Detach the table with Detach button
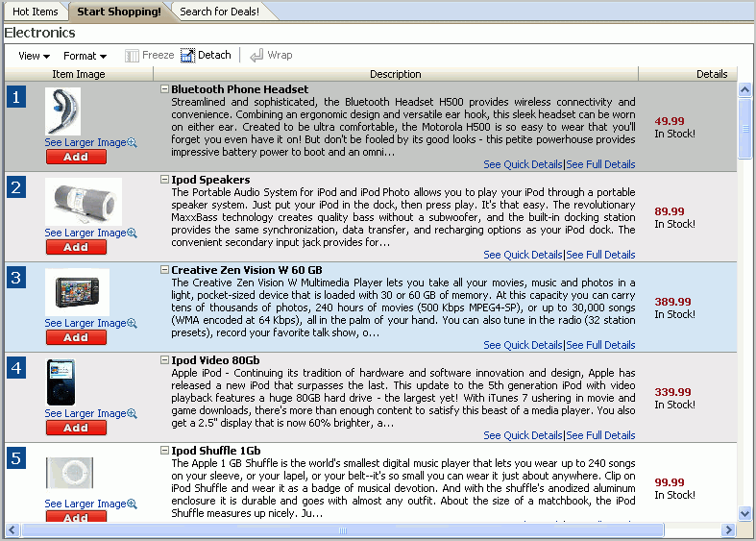This screenshot has height=541, width=756. [x=206, y=56]
